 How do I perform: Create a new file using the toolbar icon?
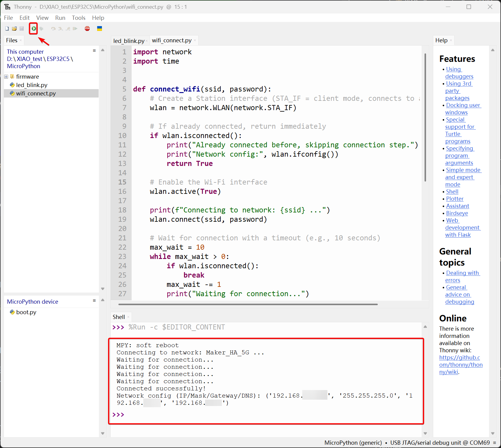click(7, 29)
